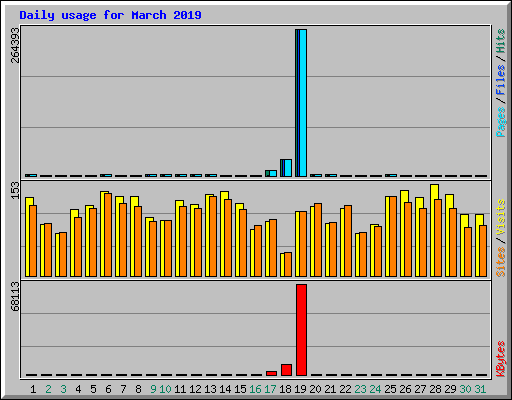The image size is (512, 400).
Task: Click the orange sites bar for day 31
Action: pyautogui.click(x=483, y=251)
